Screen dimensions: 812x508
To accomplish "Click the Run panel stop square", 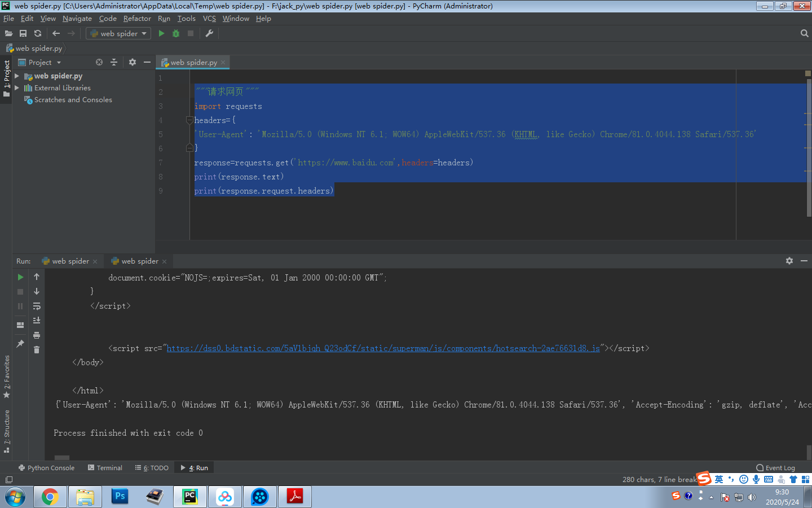I will (x=20, y=292).
